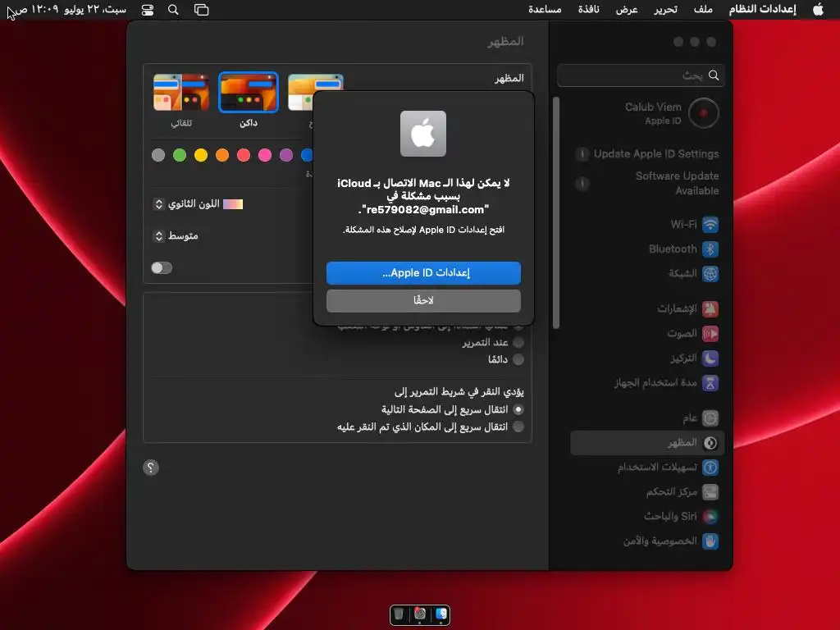Click the Apple logo in the dialog

(423, 134)
